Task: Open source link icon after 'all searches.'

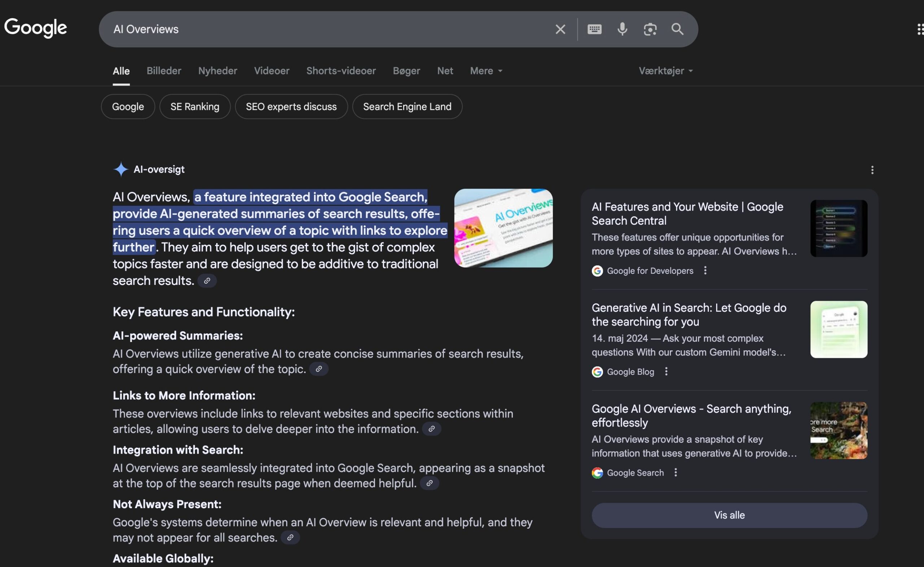Action: [290, 537]
